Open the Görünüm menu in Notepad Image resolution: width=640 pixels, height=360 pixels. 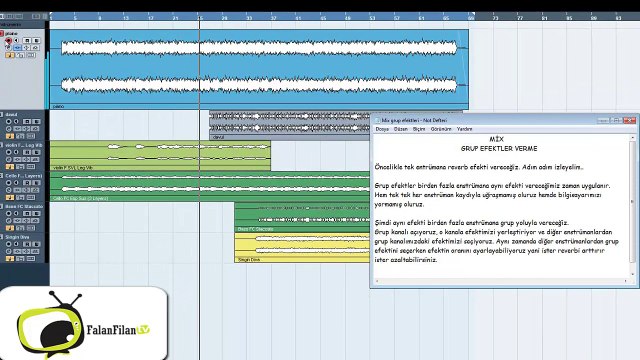click(x=441, y=129)
